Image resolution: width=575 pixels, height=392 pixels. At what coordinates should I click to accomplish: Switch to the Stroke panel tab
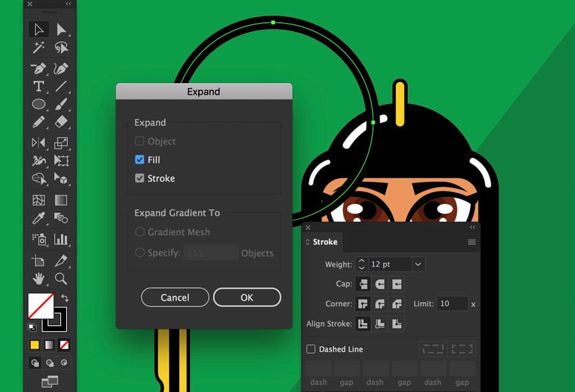(325, 242)
